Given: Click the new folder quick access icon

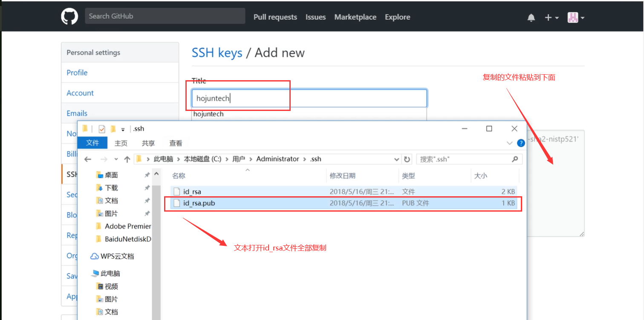Looking at the screenshot, I should tap(113, 129).
